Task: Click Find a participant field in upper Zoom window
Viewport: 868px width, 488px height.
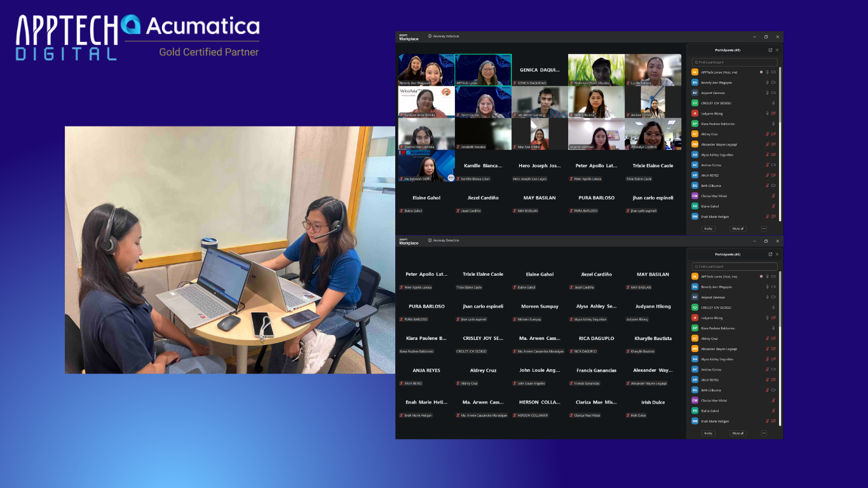Action: (x=735, y=62)
